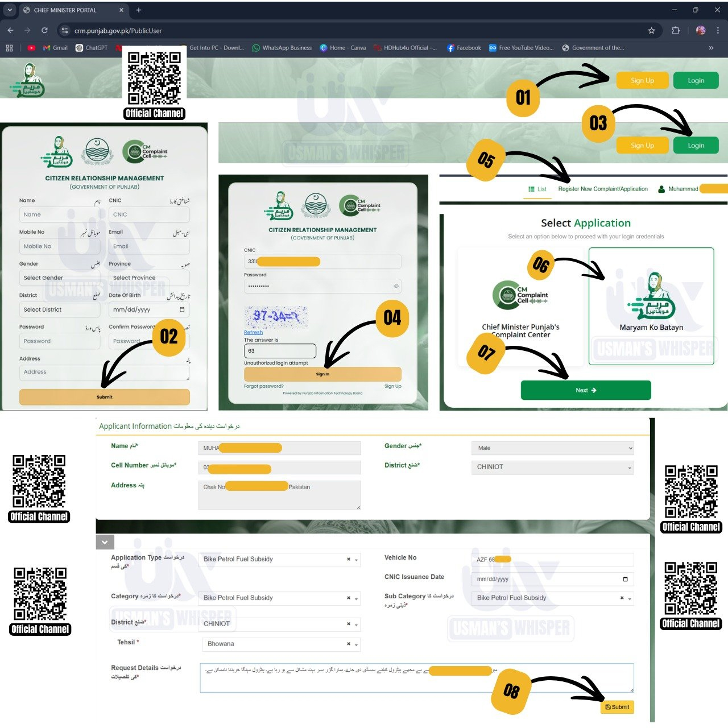
Task: Toggle password visibility with the eye icon
Action: point(396,286)
